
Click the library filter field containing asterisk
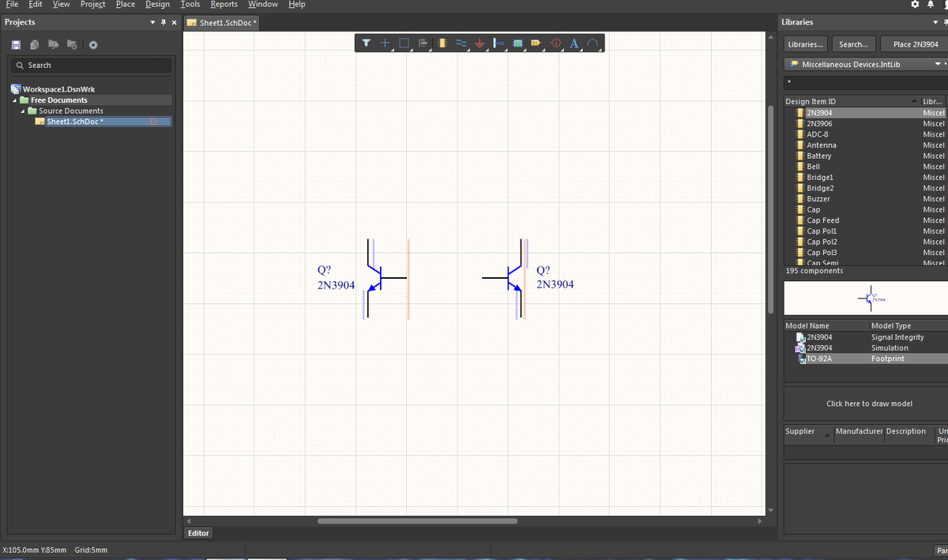pos(866,82)
